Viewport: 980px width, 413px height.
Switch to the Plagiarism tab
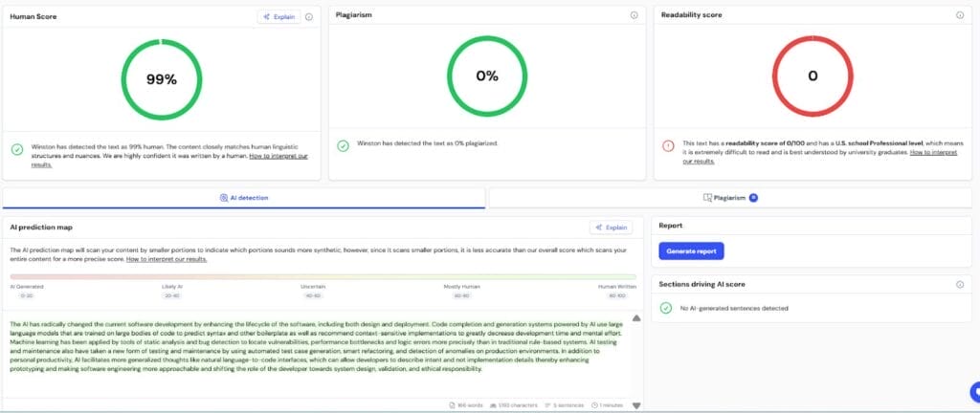click(x=730, y=197)
